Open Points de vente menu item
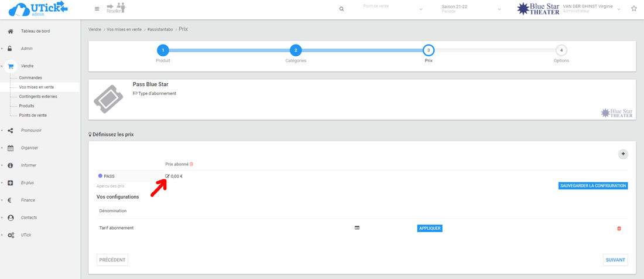This screenshot has height=279, width=644. point(33,115)
